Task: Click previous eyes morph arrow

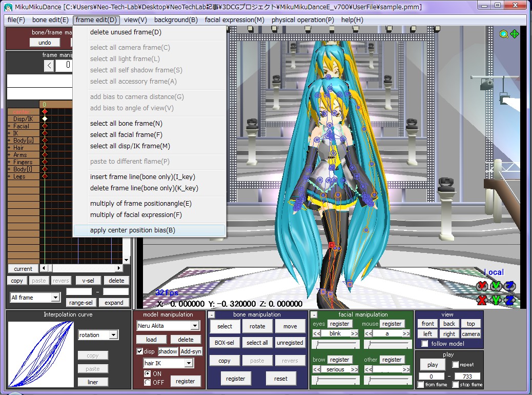Action: pyautogui.click(x=317, y=333)
